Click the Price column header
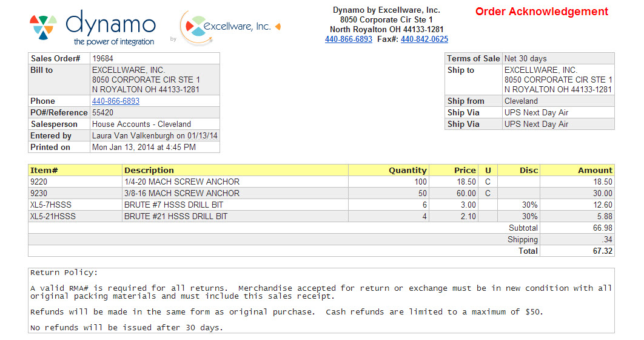The image size is (644, 340). pyautogui.click(x=465, y=171)
